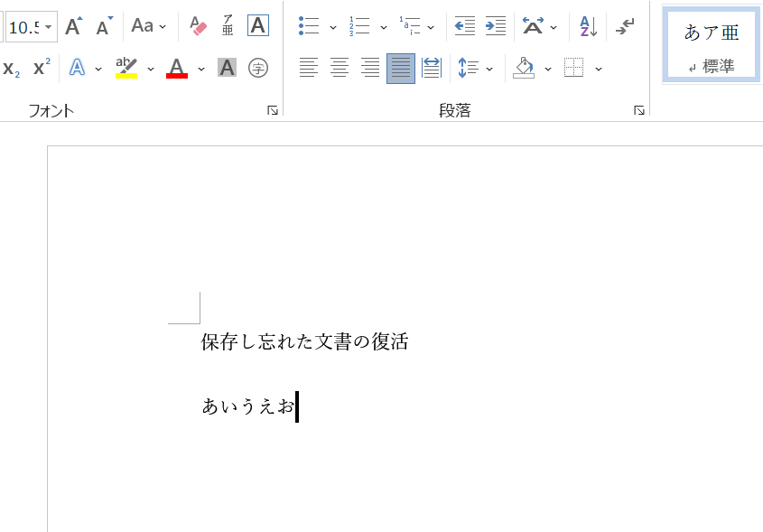This screenshot has width=763, height=532.
Task: Open the borders dropdown arrow
Action: (x=599, y=69)
